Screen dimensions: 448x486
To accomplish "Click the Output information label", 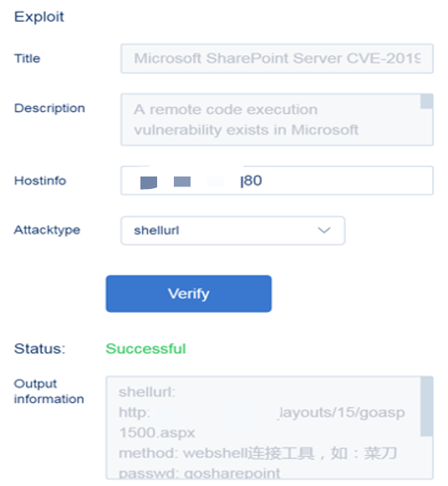I will coord(48,391).
